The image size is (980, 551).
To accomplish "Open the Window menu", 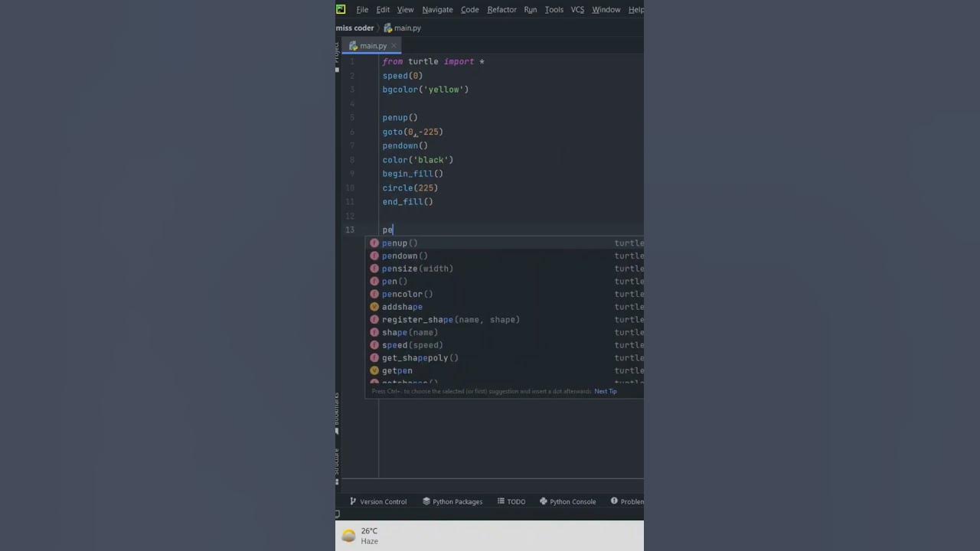I will point(606,10).
